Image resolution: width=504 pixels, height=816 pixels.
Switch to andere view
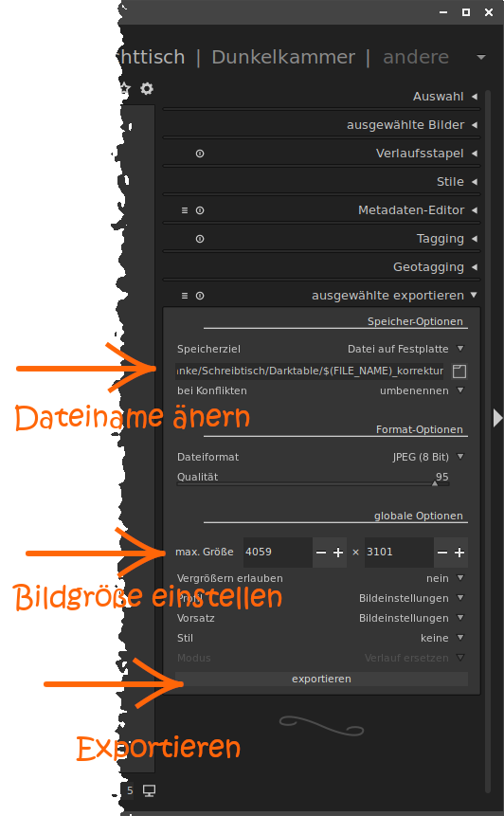[416, 57]
